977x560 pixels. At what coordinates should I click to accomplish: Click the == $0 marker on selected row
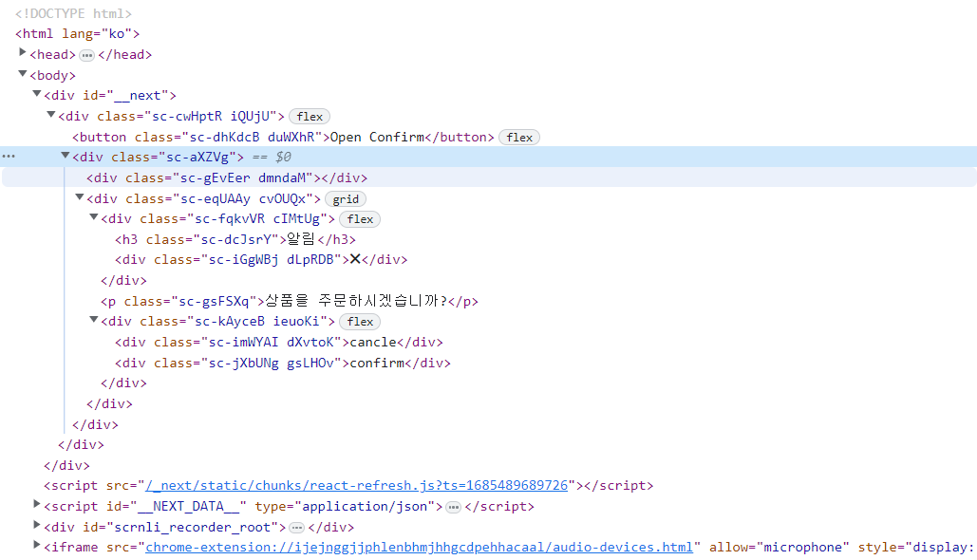click(x=272, y=157)
